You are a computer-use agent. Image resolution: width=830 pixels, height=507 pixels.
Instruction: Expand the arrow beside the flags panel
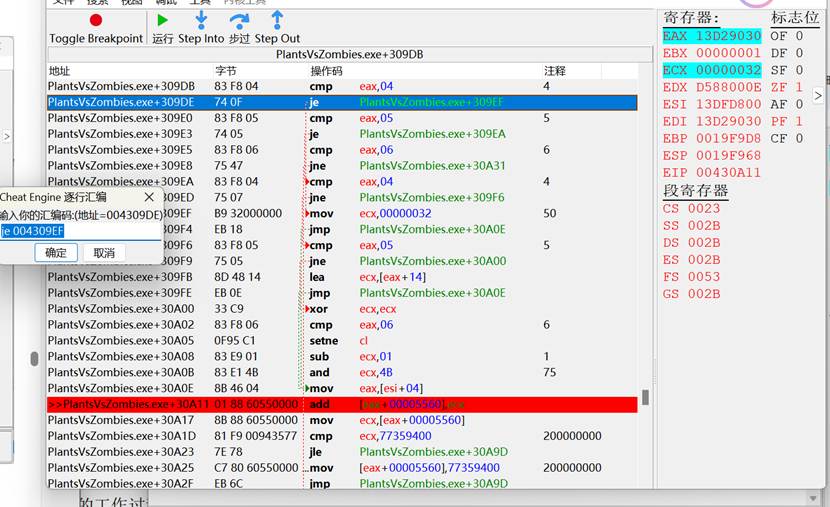[818, 96]
